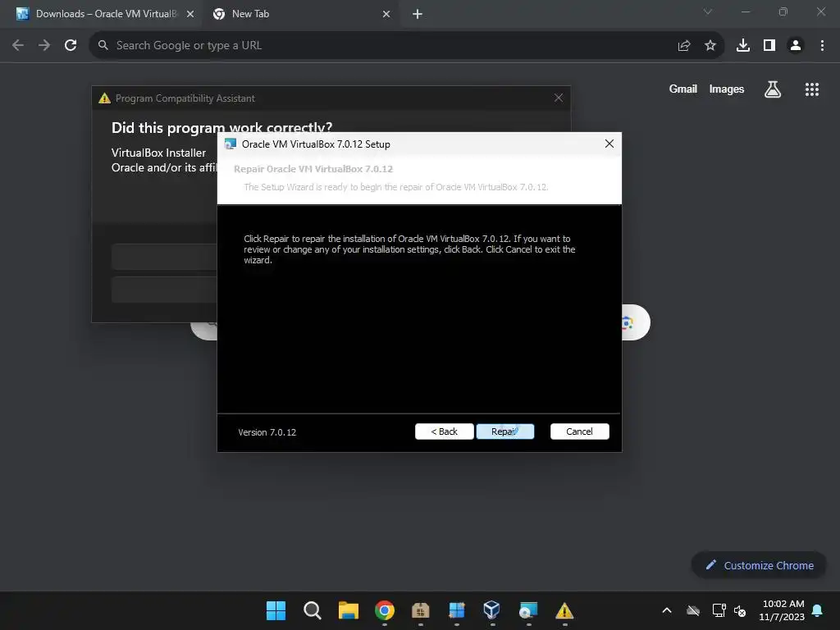Click the share page icon in address bar

point(683,46)
